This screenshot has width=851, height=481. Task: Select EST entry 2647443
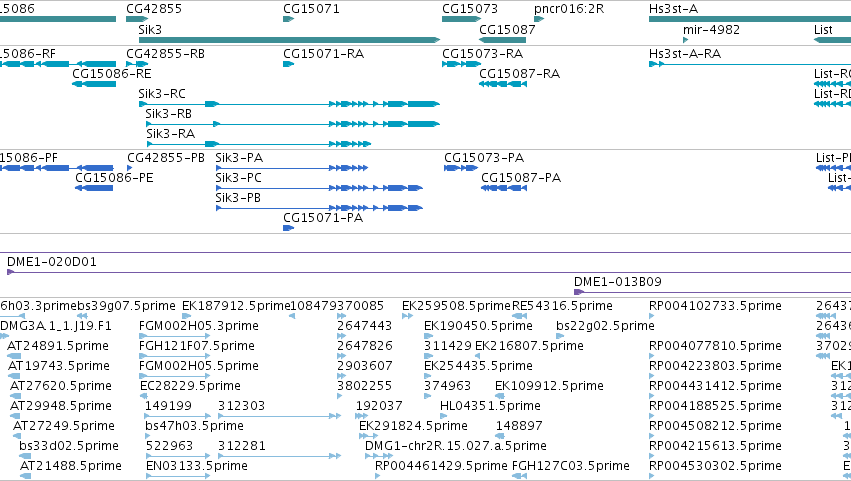coord(364,326)
